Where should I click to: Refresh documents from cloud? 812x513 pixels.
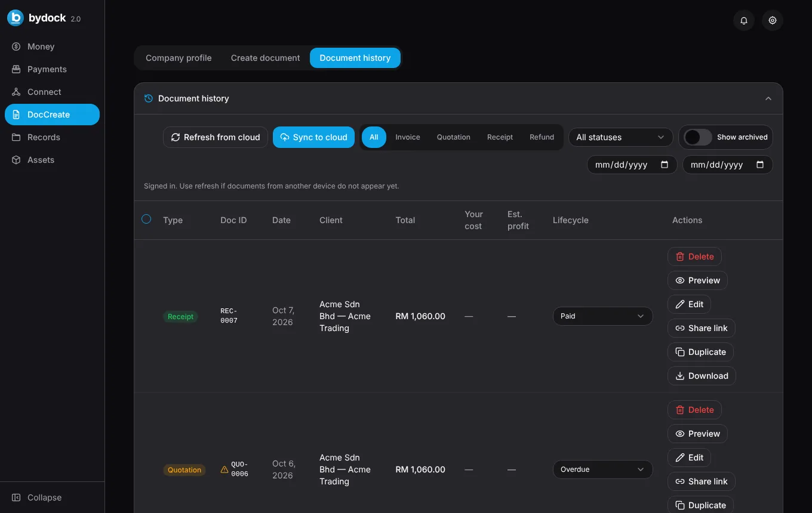(x=216, y=137)
